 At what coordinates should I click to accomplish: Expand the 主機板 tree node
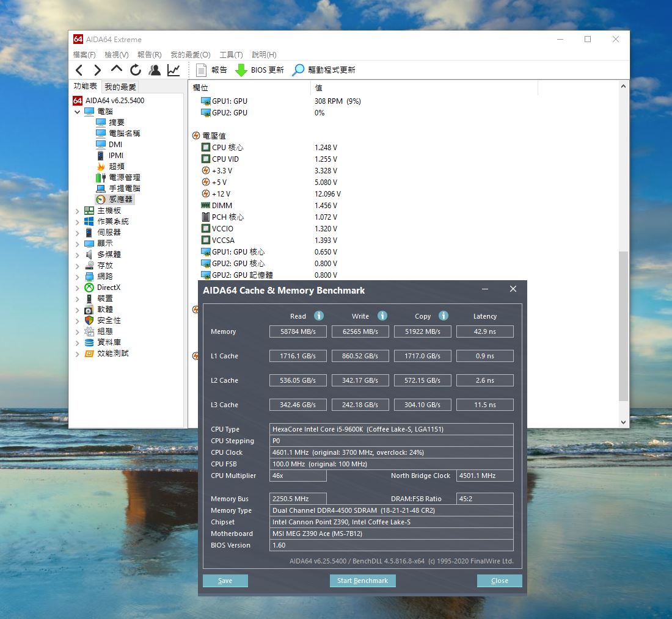point(77,211)
